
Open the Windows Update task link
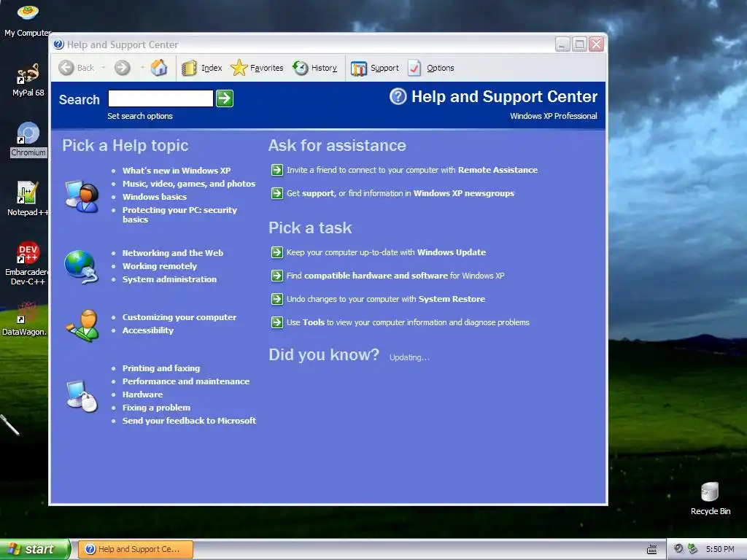[387, 252]
